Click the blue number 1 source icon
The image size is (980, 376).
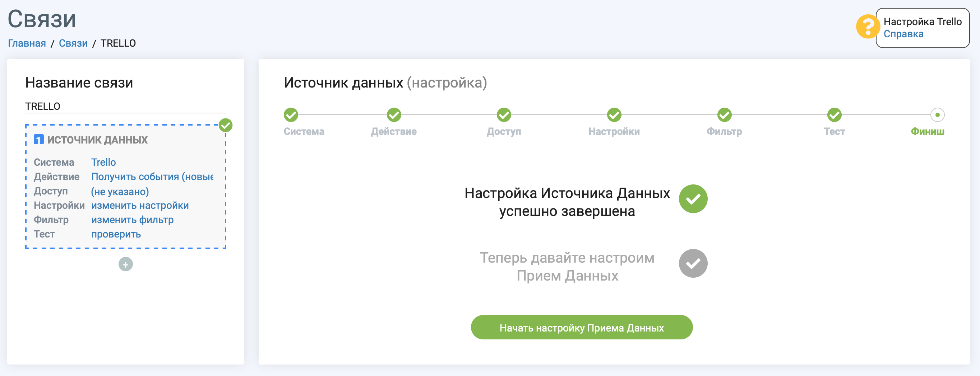pos(39,140)
